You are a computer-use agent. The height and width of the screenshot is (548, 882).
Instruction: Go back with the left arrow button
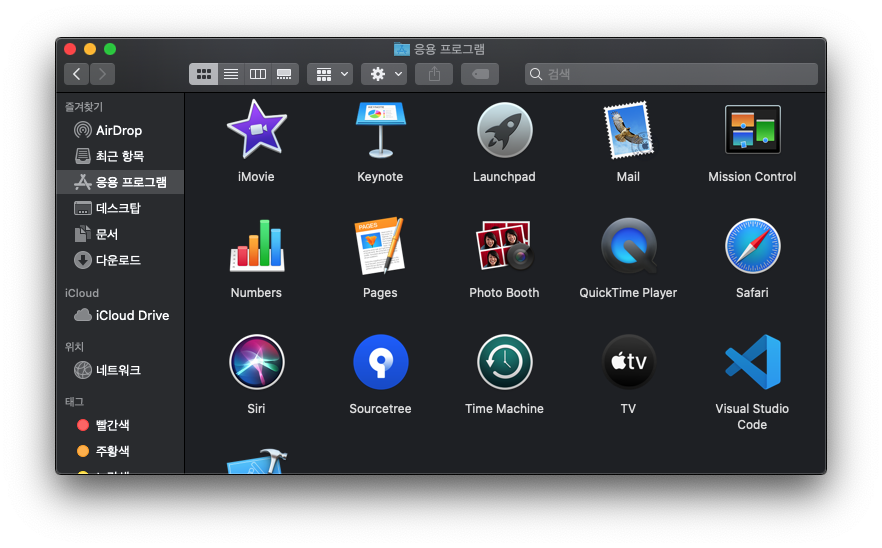click(76, 74)
